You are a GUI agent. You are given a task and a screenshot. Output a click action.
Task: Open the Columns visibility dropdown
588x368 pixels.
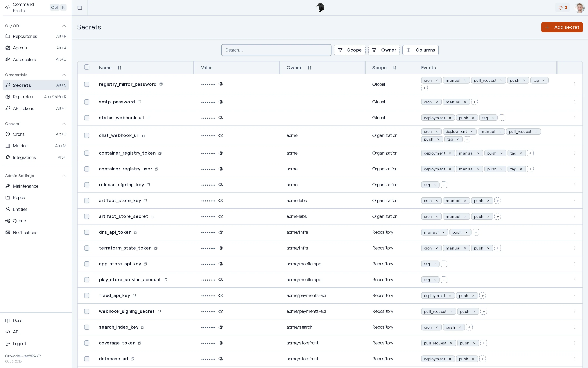(x=420, y=50)
